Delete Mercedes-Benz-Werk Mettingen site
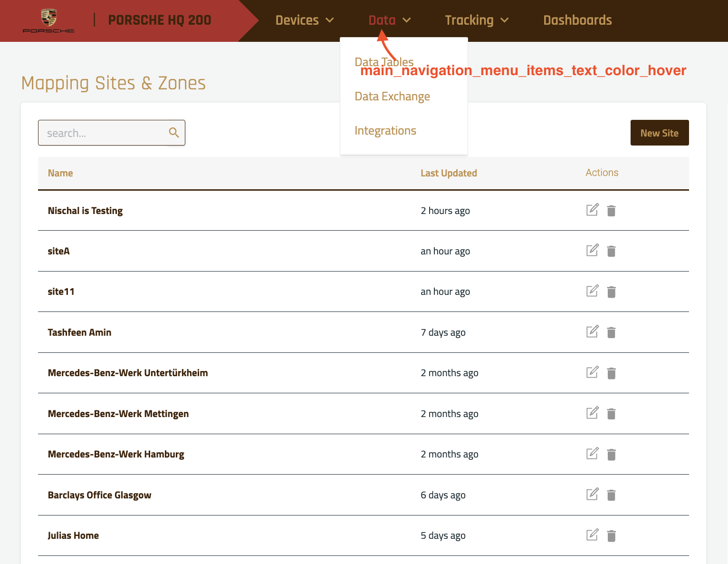 [611, 414]
